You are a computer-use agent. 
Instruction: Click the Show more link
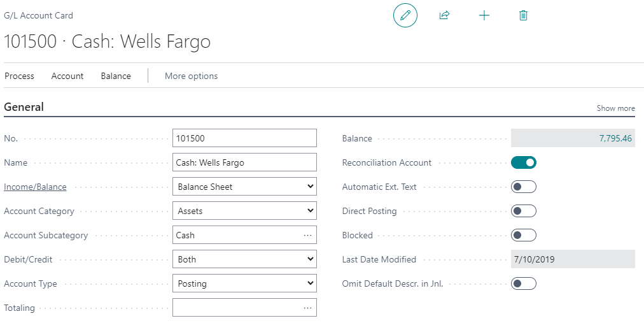615,108
